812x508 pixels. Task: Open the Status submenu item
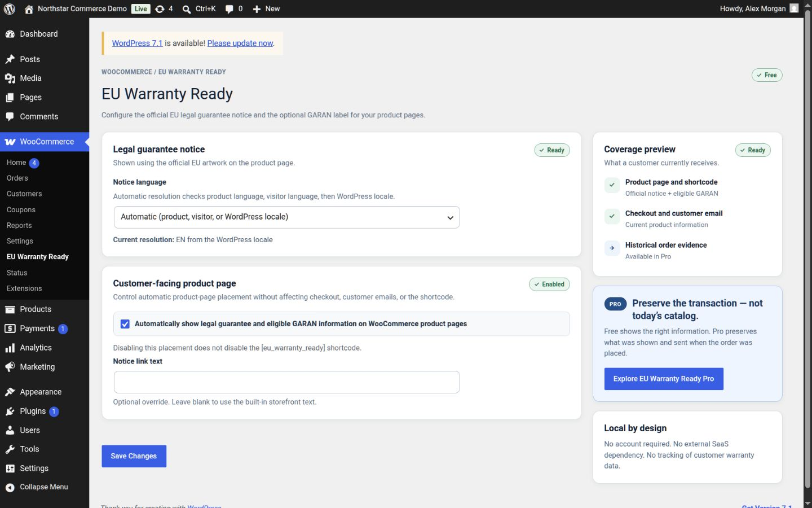(x=17, y=273)
